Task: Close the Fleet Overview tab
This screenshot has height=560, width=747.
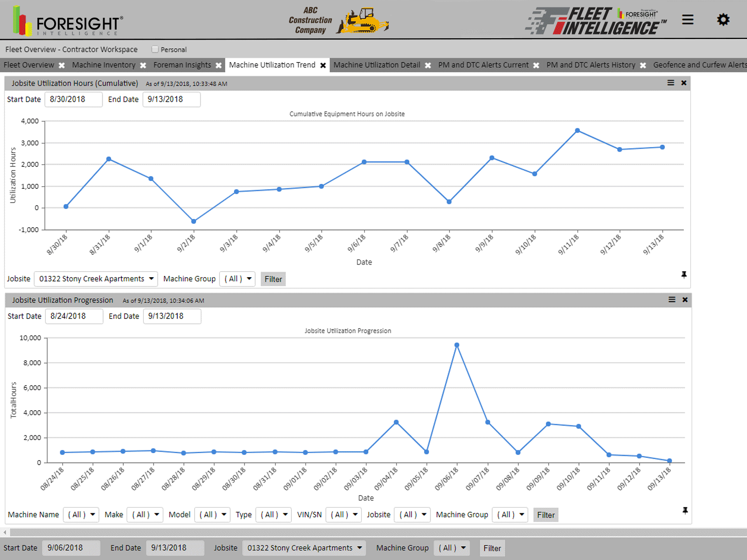Action: click(62, 65)
